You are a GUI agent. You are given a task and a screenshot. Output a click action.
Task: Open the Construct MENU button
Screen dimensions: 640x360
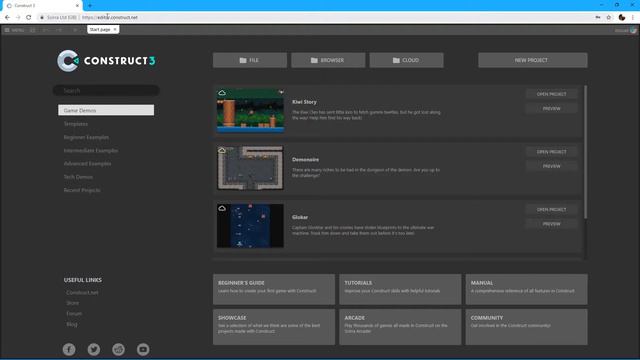coord(14,30)
